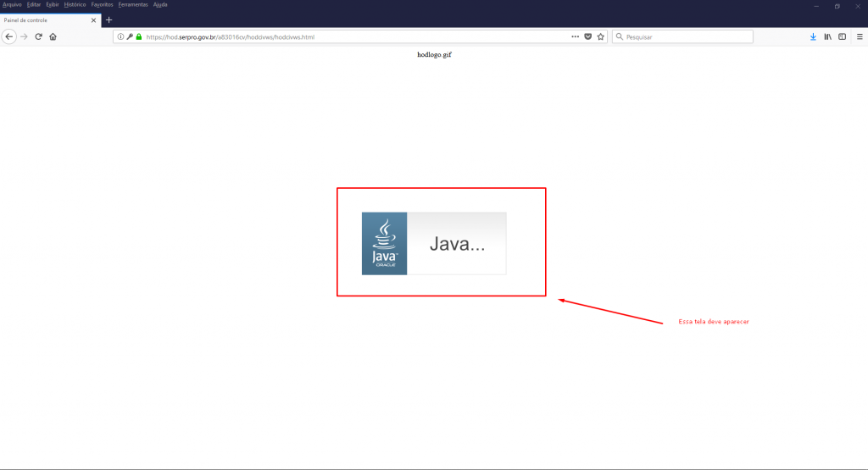The image size is (868, 470).
Task: Bookmark this page with the star
Action: (600, 37)
